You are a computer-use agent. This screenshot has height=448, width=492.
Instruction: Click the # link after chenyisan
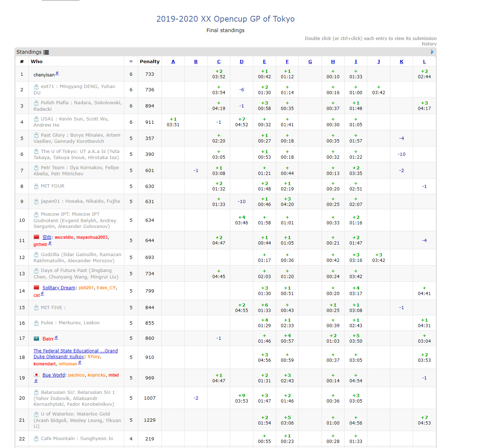(x=57, y=74)
